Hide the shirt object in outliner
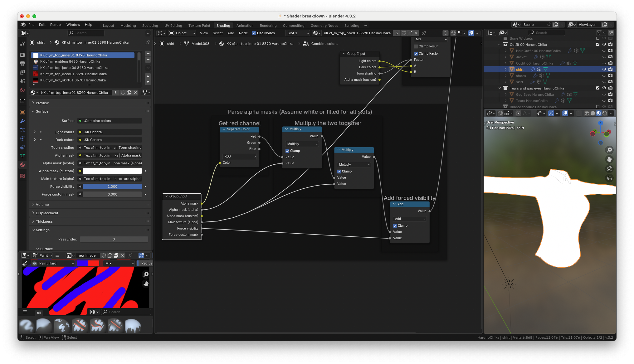Screen dimensions: 634x364 pos(604,70)
